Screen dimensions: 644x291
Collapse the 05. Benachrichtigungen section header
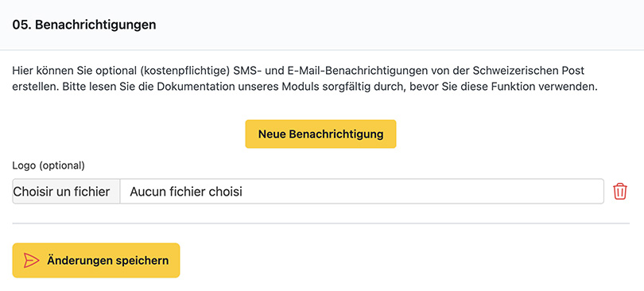pyautogui.click(x=322, y=25)
